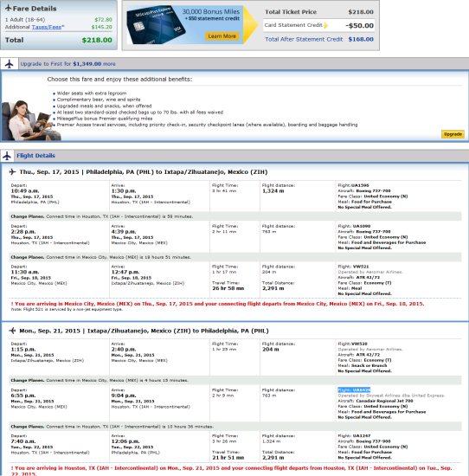Click the MileagePlus Explorer card image
Screen dimensions: 469x476
coord(156,25)
